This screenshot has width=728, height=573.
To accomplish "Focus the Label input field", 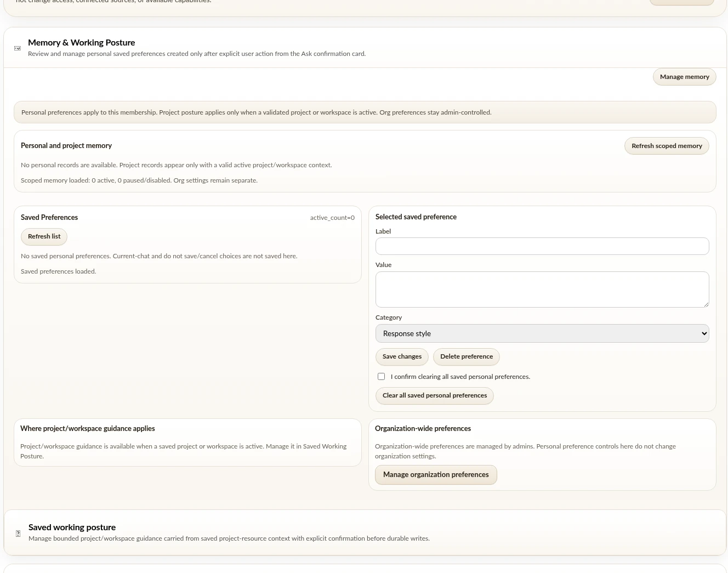I will [x=542, y=246].
